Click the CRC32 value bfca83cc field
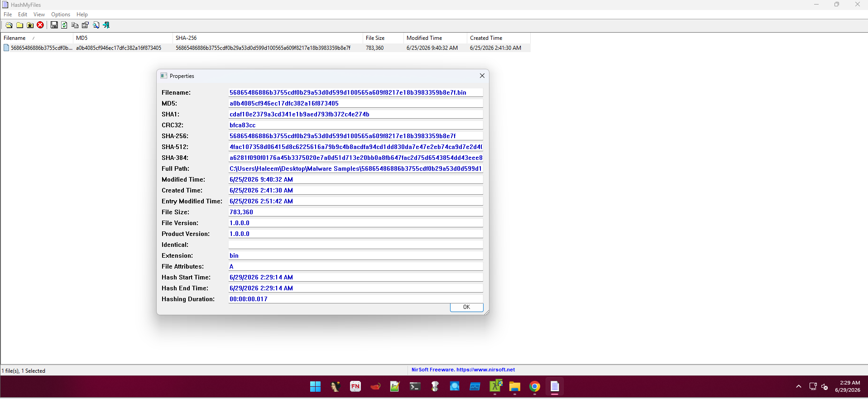This screenshot has width=868, height=399. click(355, 125)
